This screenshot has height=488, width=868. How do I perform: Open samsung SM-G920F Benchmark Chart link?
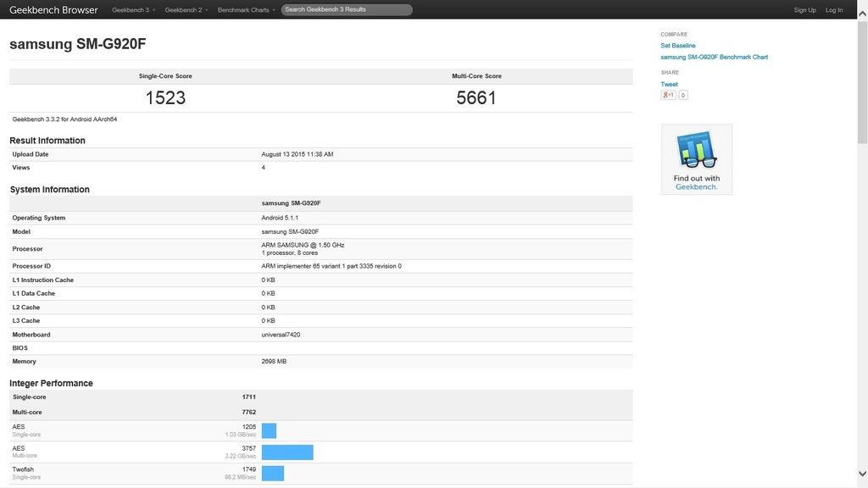pyautogui.click(x=714, y=58)
